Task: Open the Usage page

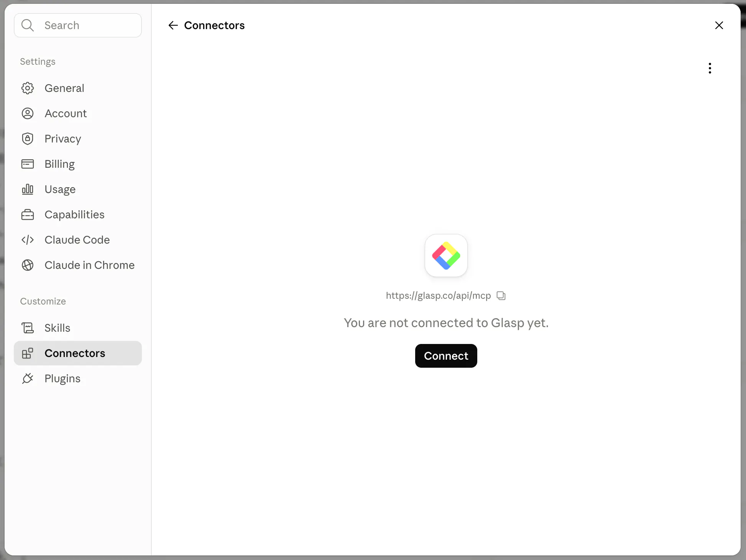Action: click(78, 189)
